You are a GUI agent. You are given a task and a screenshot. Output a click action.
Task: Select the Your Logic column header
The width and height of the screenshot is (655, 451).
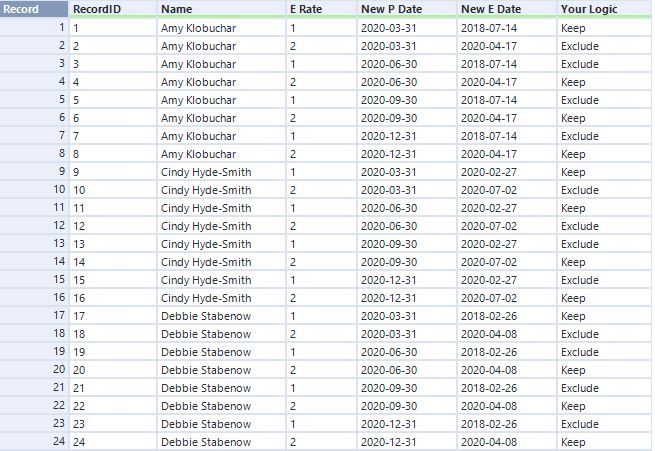[604, 9]
